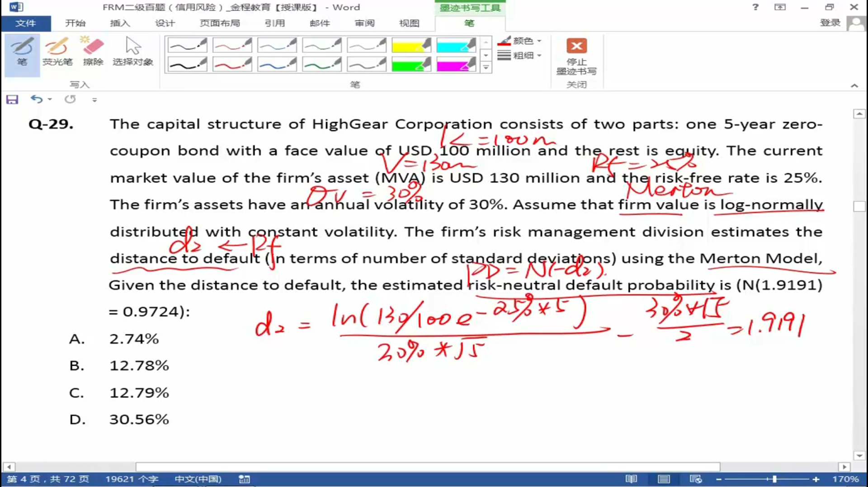Expand the full pen gallery

[x=486, y=68]
